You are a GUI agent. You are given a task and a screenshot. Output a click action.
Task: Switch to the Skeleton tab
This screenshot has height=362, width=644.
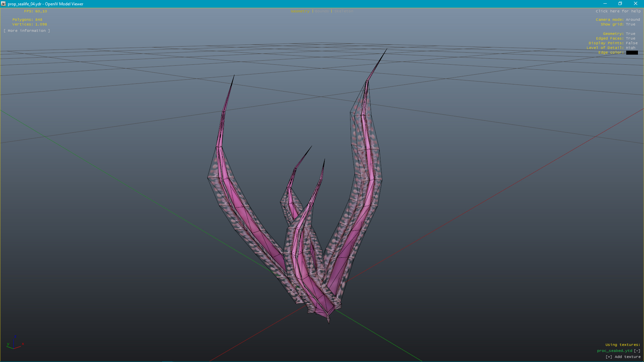(343, 11)
